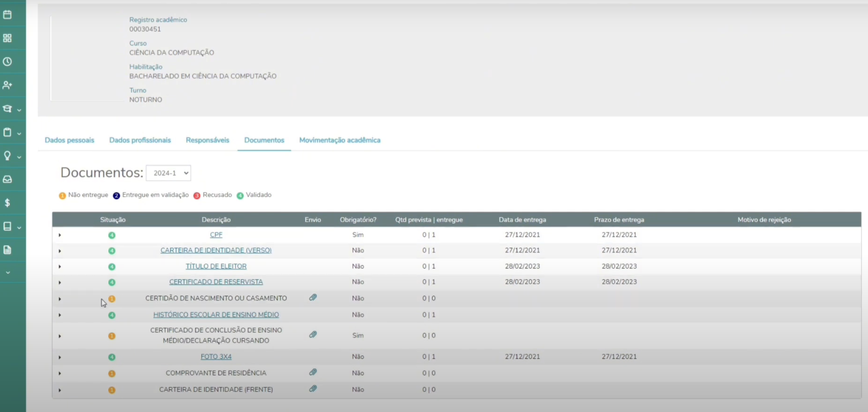Click the add-user icon in the sidebar
This screenshot has height=412, width=868.
[x=7, y=85]
